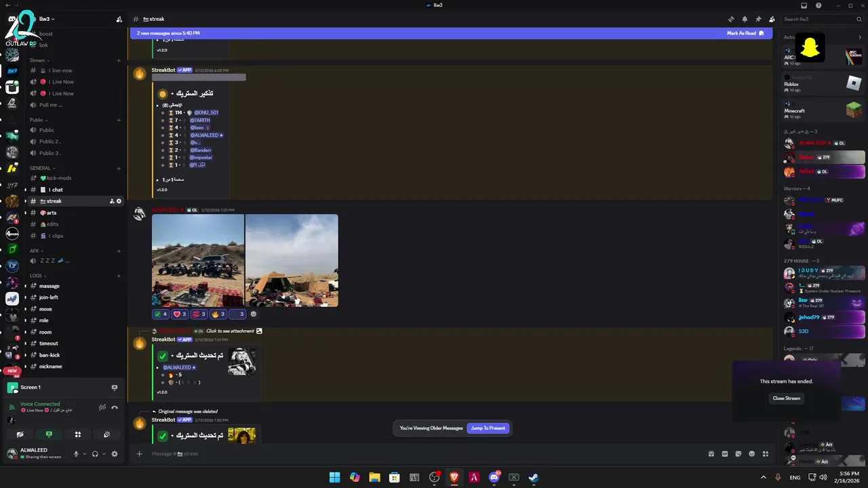This screenshot has height=488, width=868.
Task: Show pinned messages pin icon
Action: tap(758, 19)
